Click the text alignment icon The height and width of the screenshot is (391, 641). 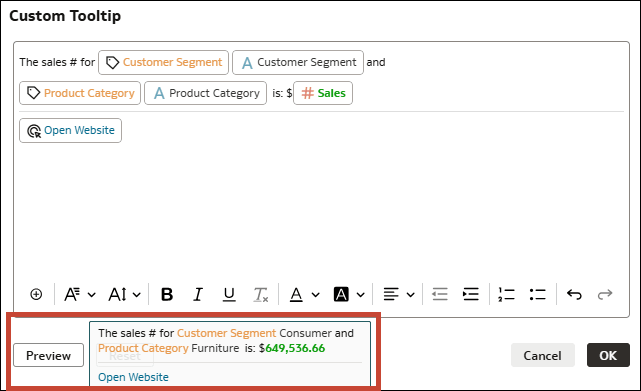click(x=391, y=294)
